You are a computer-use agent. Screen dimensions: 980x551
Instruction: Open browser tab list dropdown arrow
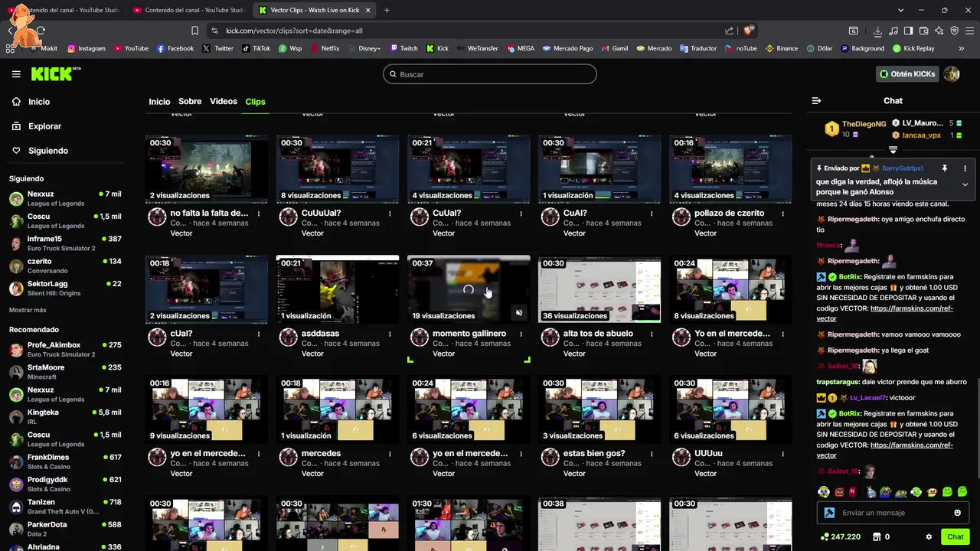coord(900,10)
